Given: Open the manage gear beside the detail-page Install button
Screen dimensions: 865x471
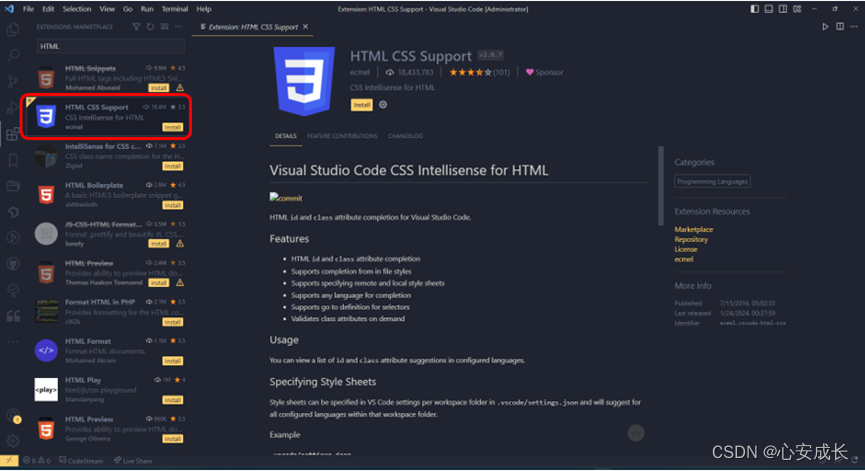Looking at the screenshot, I should point(383,105).
